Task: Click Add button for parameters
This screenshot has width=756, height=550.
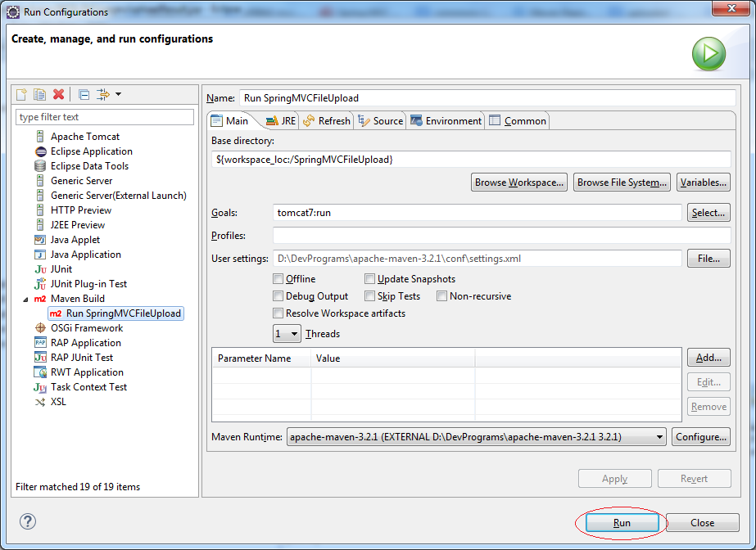Action: click(x=708, y=358)
